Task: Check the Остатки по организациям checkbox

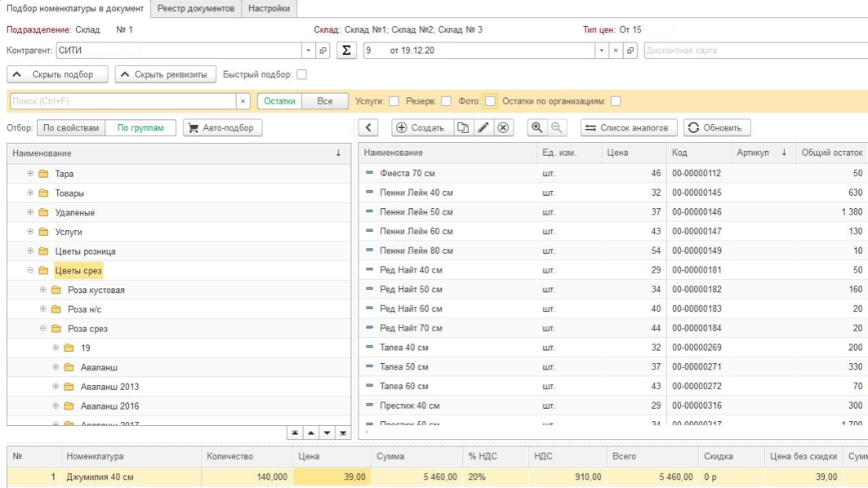Action: click(x=616, y=101)
